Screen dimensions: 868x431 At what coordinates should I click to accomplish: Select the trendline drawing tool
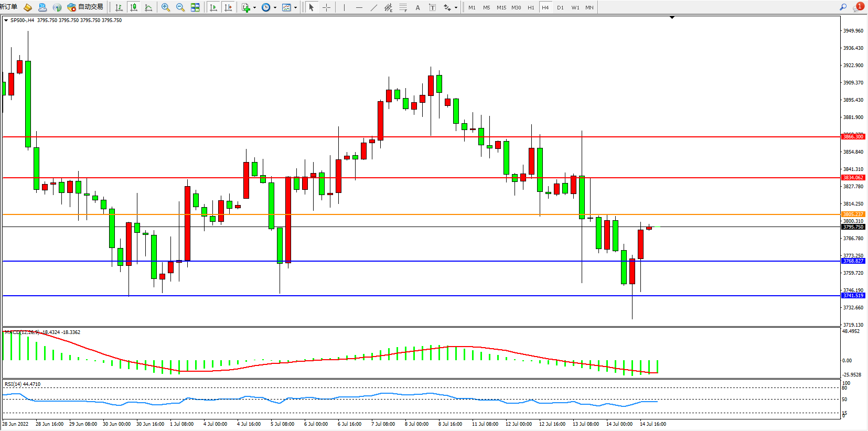click(373, 7)
